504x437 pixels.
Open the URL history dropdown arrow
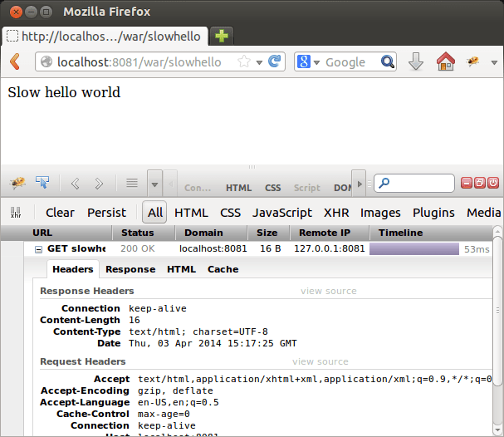(260, 61)
